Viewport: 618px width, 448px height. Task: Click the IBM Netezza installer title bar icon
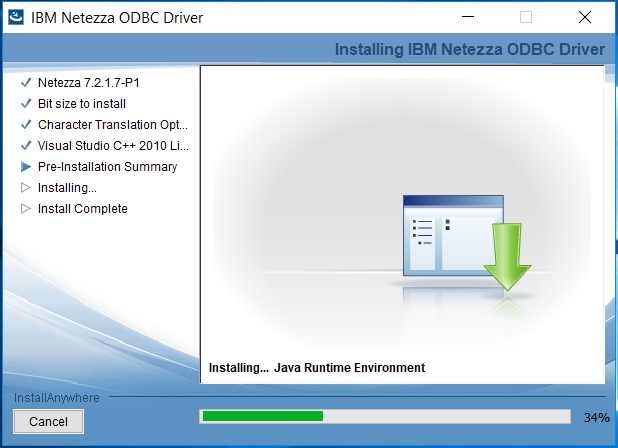[16, 17]
